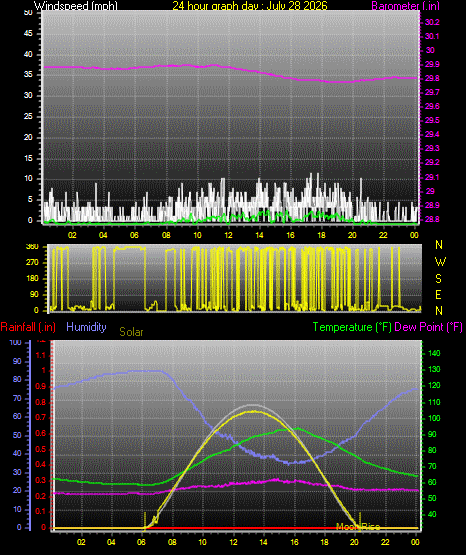
Task: Click the Moon Rise marker label
Action: 358,527
